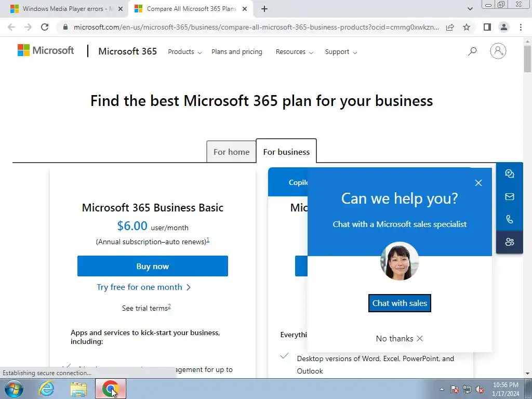Click the sales specialist avatar photo

click(x=400, y=261)
